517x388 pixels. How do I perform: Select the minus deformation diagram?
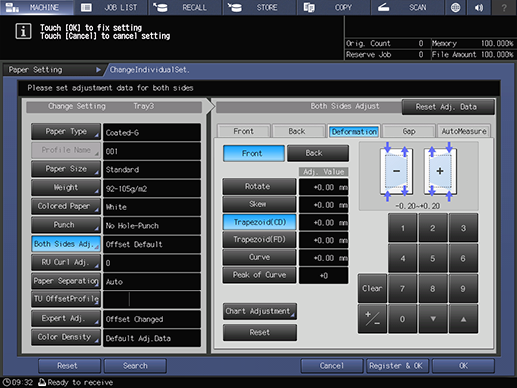tap(396, 171)
